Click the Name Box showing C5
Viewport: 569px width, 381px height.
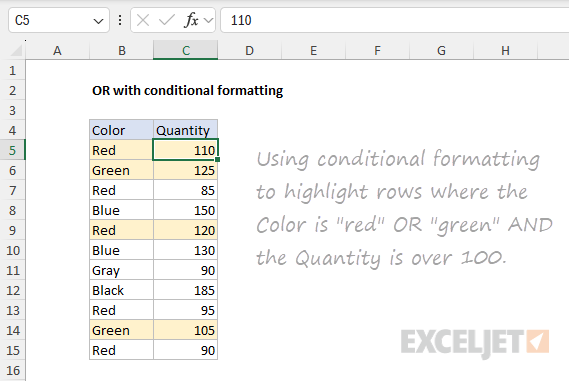pyautogui.click(x=59, y=20)
